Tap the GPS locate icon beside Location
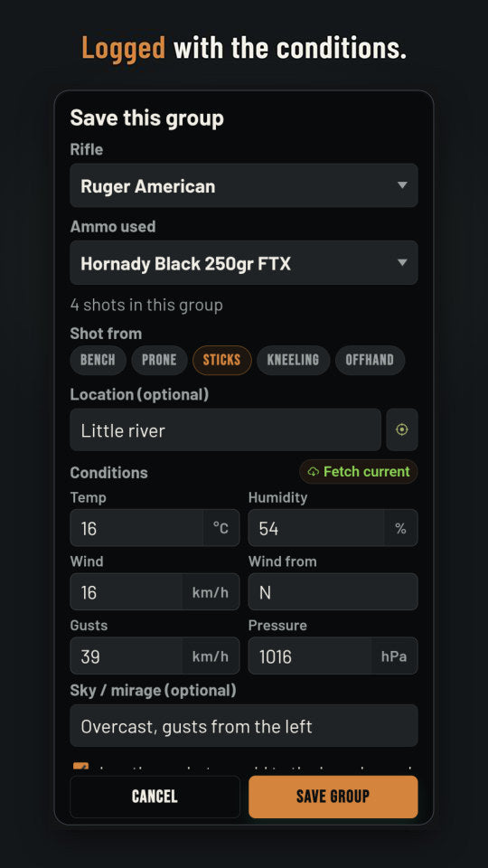Image resolution: width=488 pixels, height=868 pixels. pos(401,429)
